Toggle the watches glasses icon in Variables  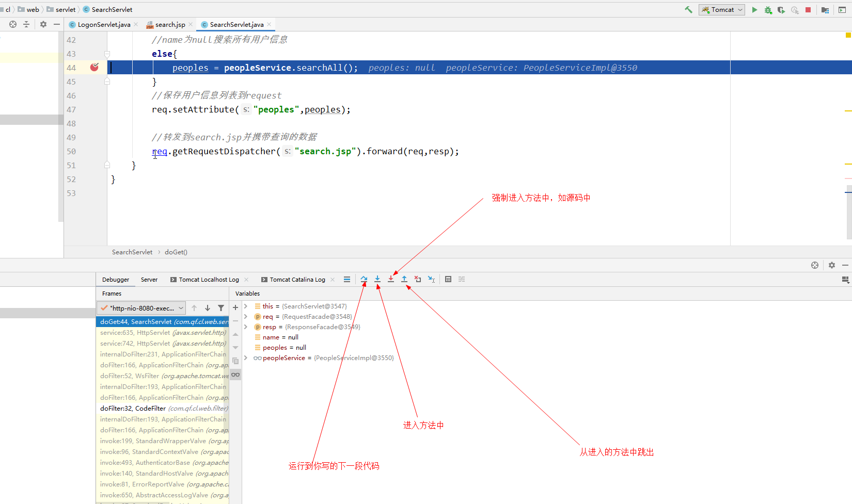[235, 375]
